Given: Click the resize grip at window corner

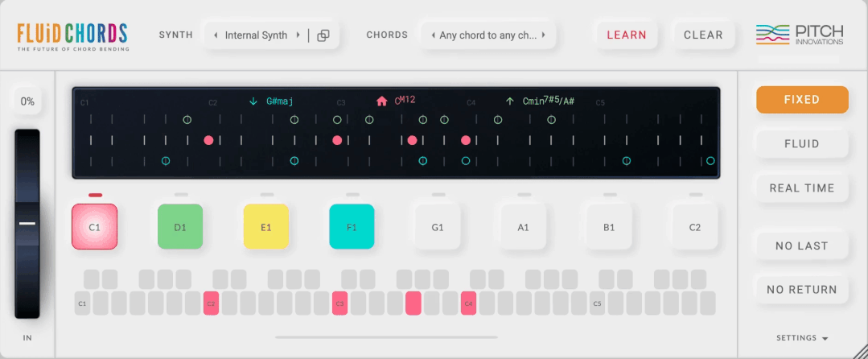Looking at the screenshot, I should point(860,351).
